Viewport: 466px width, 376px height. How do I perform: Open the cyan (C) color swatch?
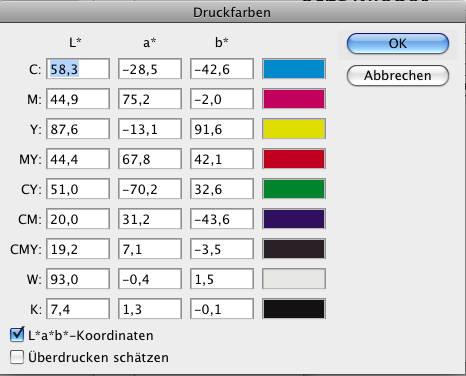[294, 69]
